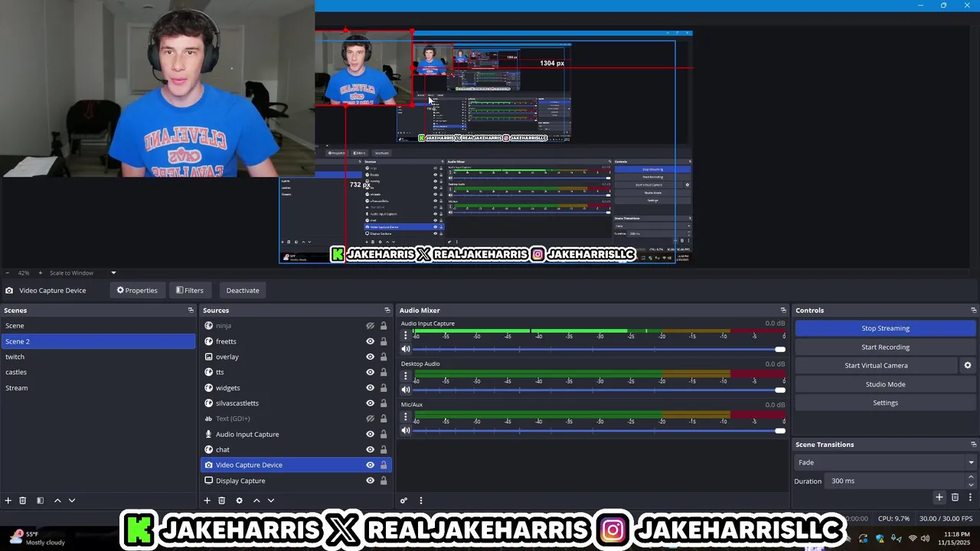This screenshot has height=551, width=980.
Task: Hide the freetts source
Action: pyautogui.click(x=370, y=341)
